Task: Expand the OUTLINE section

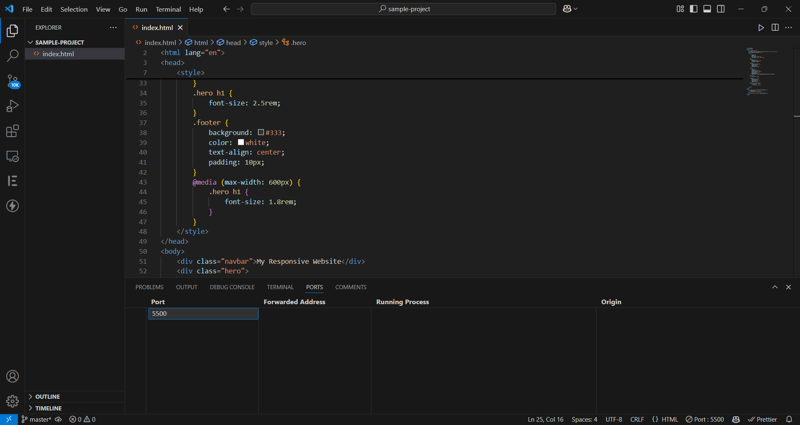Action: point(47,396)
